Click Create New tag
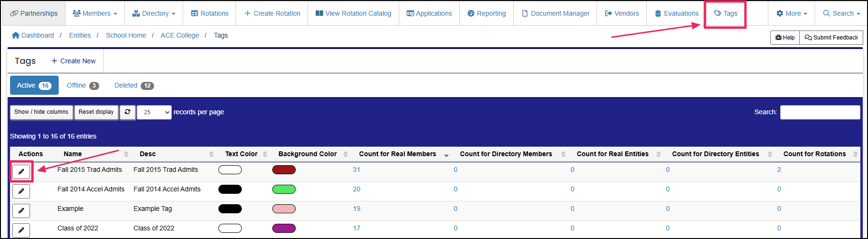 (73, 61)
